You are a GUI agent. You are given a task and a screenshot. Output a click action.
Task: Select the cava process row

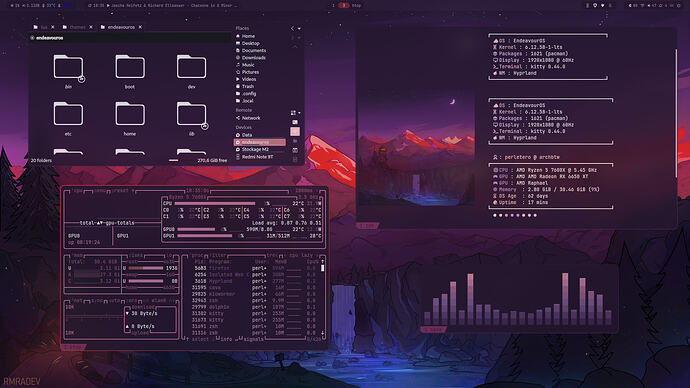(x=255, y=287)
